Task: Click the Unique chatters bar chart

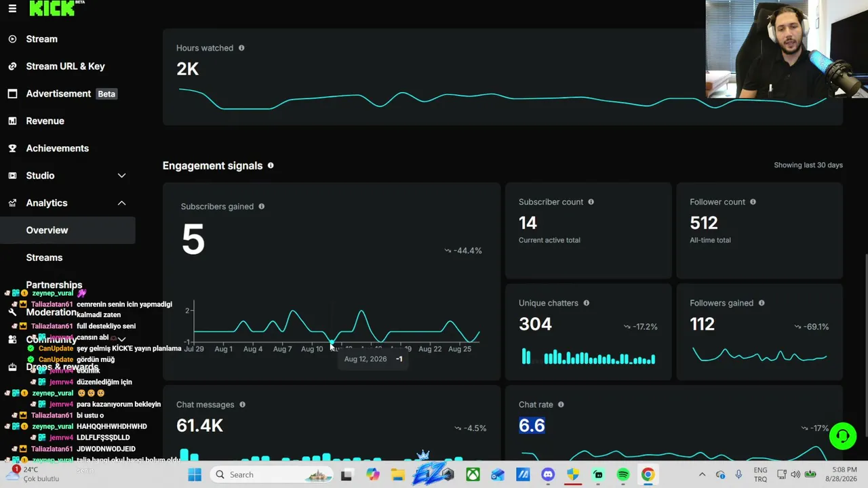Action: pos(589,357)
